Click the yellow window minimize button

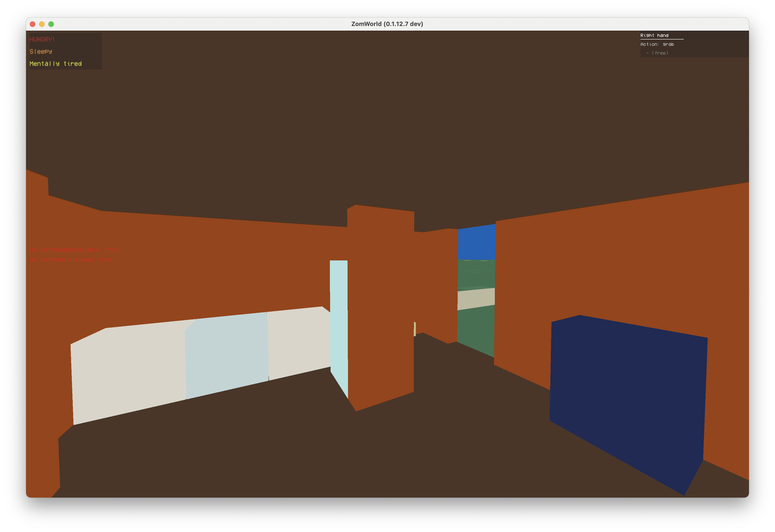tap(42, 24)
